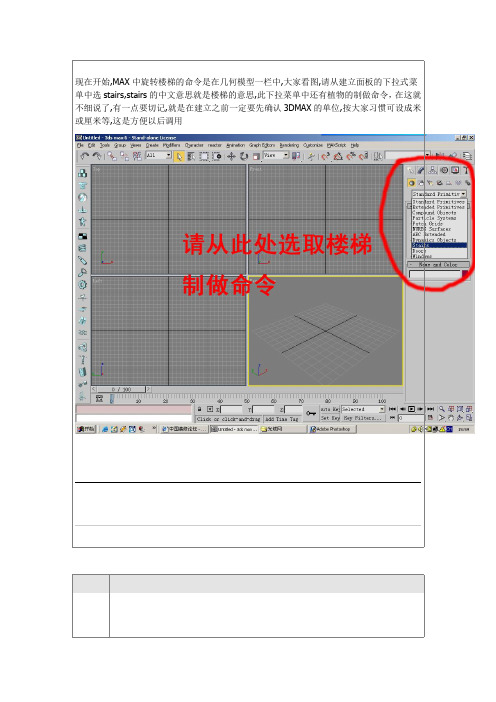Select the Select Object arrow tool

click(x=179, y=156)
